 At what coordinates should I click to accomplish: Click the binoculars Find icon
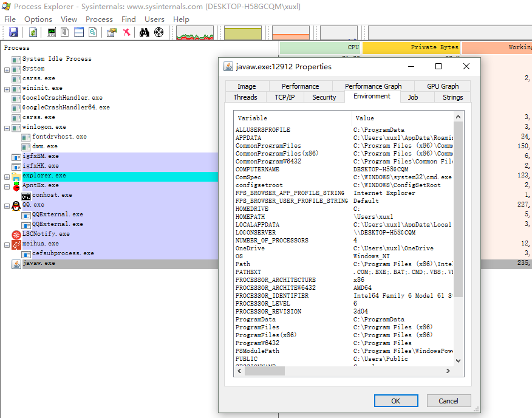[144, 32]
